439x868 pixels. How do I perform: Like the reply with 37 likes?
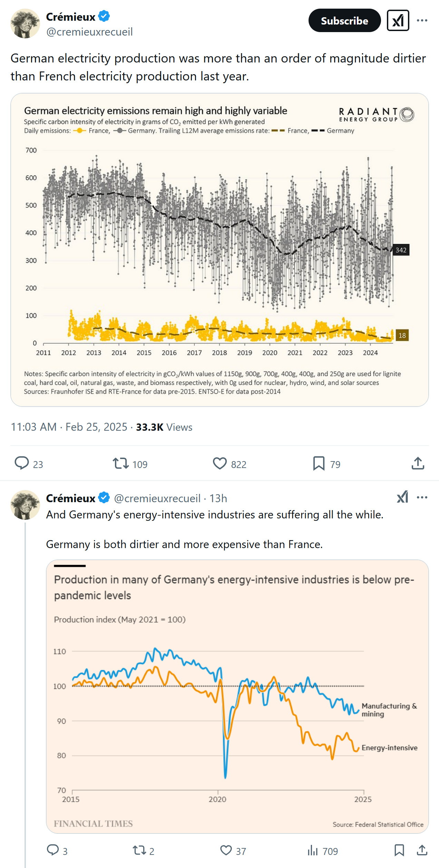[226, 850]
